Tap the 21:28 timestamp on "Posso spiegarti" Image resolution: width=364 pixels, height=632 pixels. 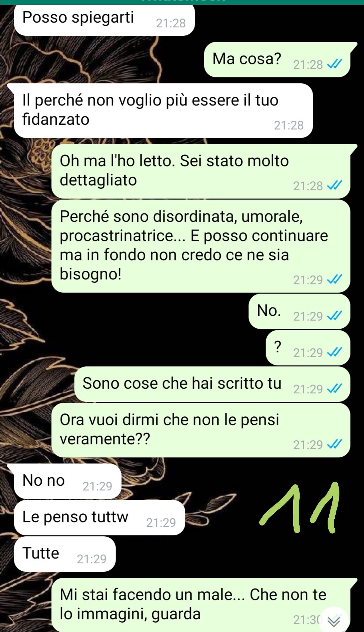click(x=171, y=23)
